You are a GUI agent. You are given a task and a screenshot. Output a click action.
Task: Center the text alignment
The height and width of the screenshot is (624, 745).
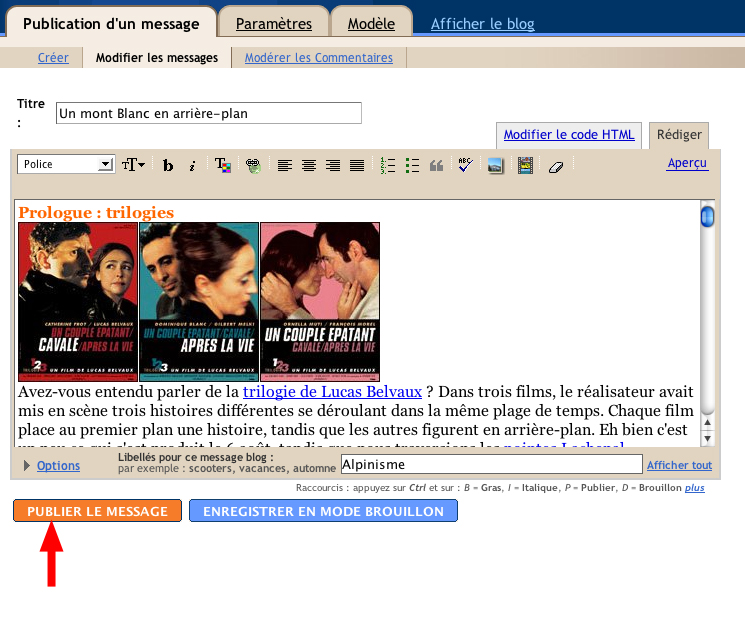point(309,165)
